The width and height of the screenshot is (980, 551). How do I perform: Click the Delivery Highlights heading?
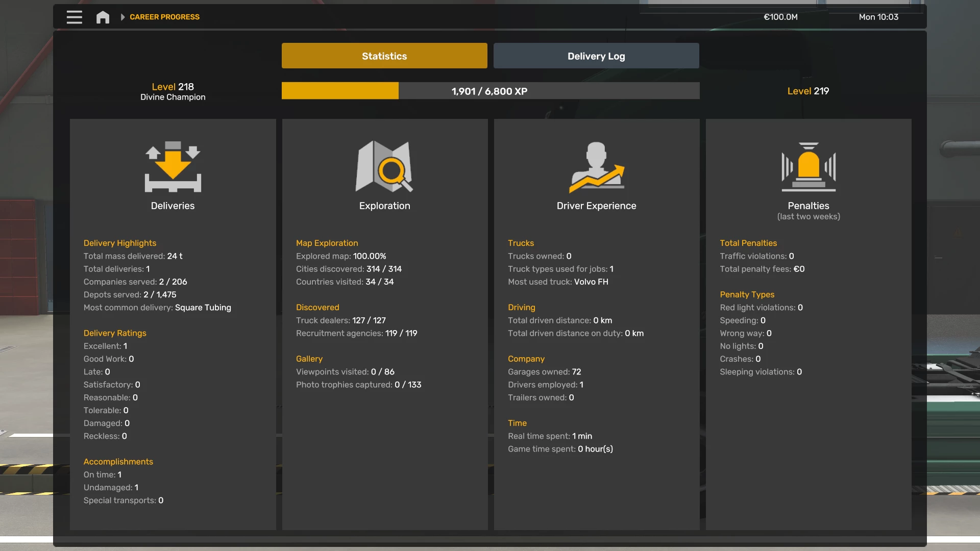pyautogui.click(x=120, y=243)
